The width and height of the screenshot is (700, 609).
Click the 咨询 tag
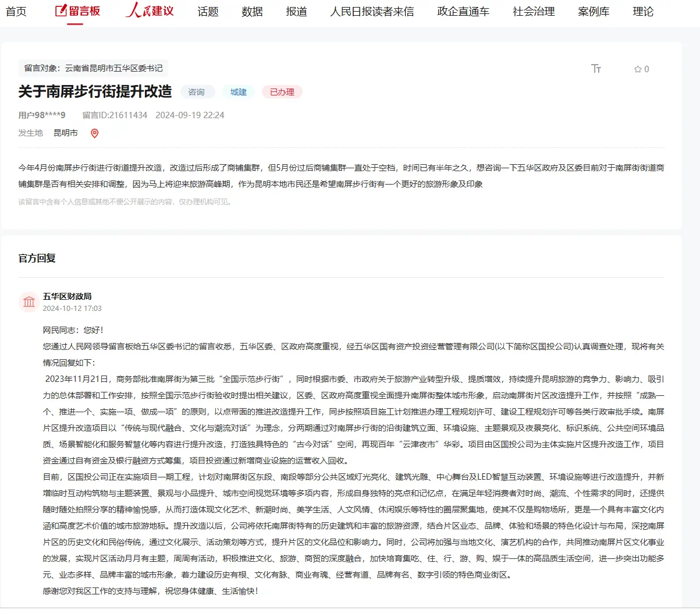197,92
